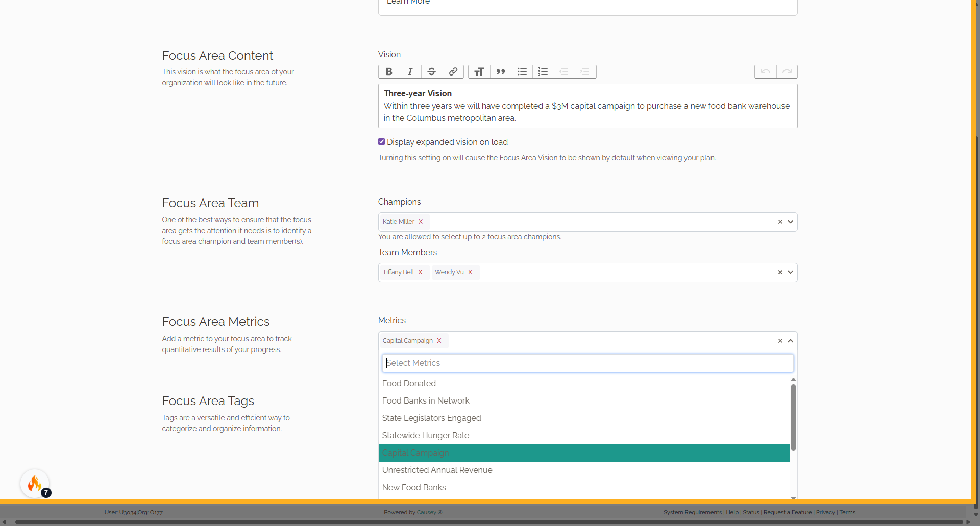This screenshot has width=980, height=526.
Task: Insert a link via Vision toolbar
Action: pyautogui.click(x=453, y=71)
